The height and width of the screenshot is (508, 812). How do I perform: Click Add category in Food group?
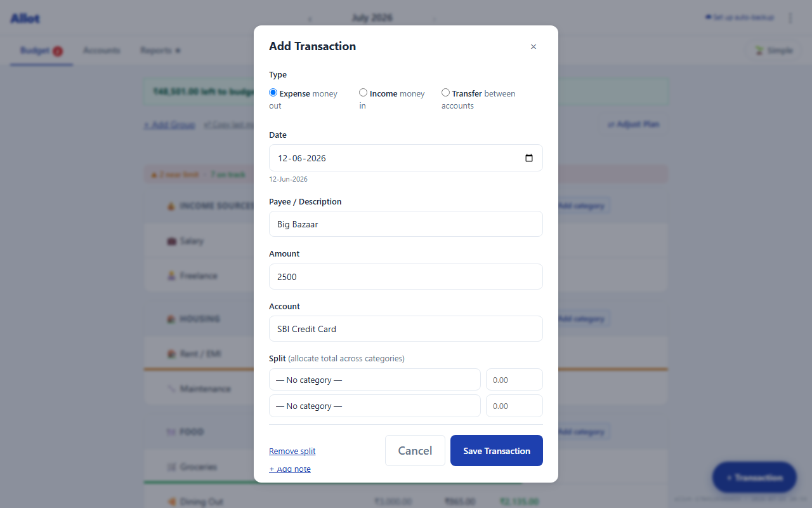[x=582, y=432]
